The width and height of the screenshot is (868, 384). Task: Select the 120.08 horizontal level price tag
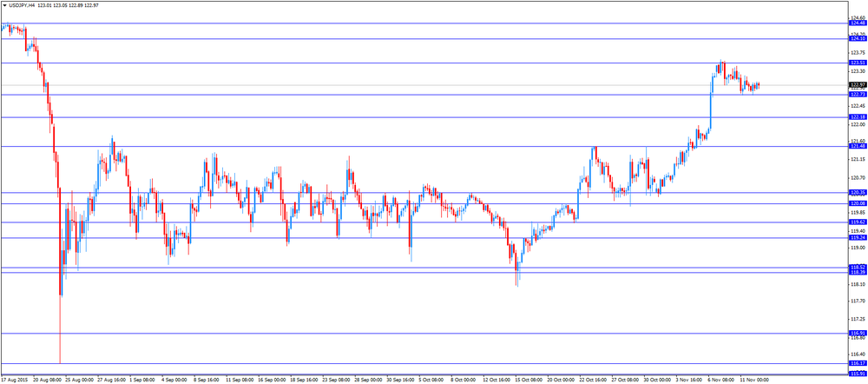[x=858, y=203]
